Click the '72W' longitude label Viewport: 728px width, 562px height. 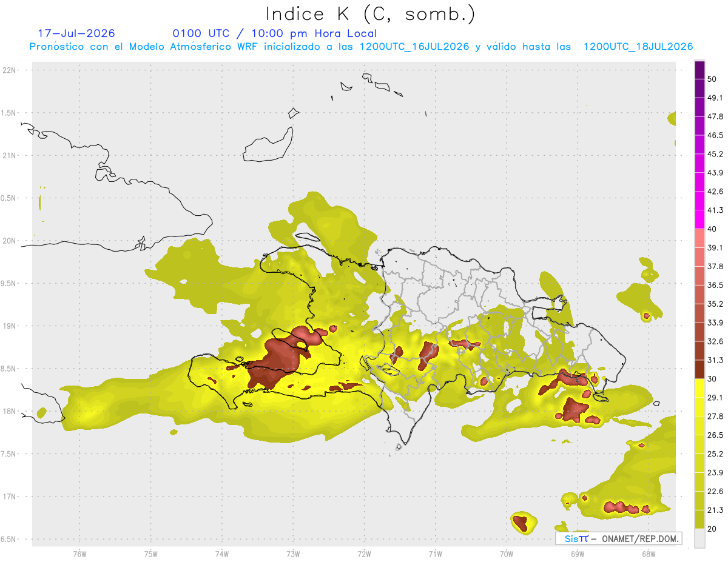tap(365, 555)
